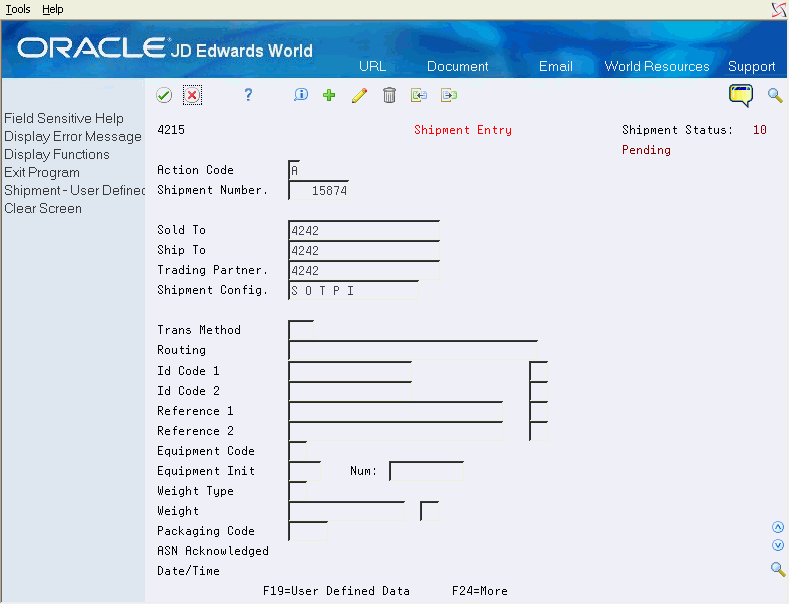The width and height of the screenshot is (789, 604).
Task: Click the page down arrow icon
Action: point(778,545)
